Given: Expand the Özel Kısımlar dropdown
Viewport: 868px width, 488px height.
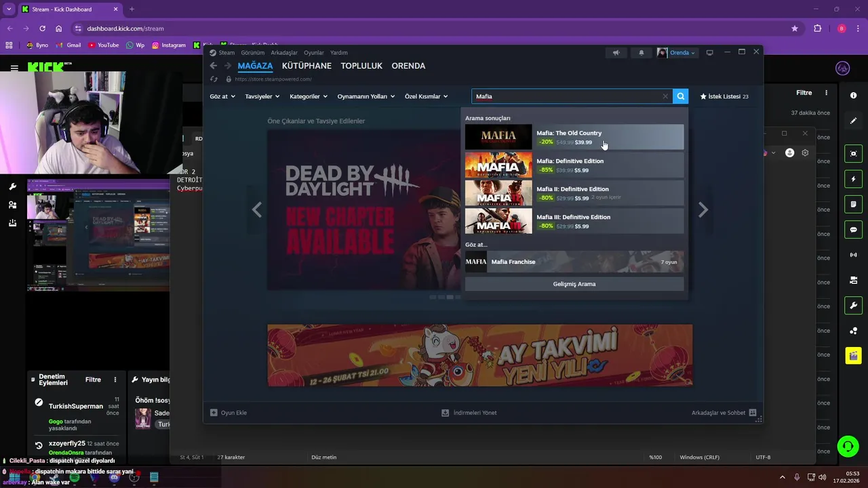Looking at the screenshot, I should pos(427,96).
